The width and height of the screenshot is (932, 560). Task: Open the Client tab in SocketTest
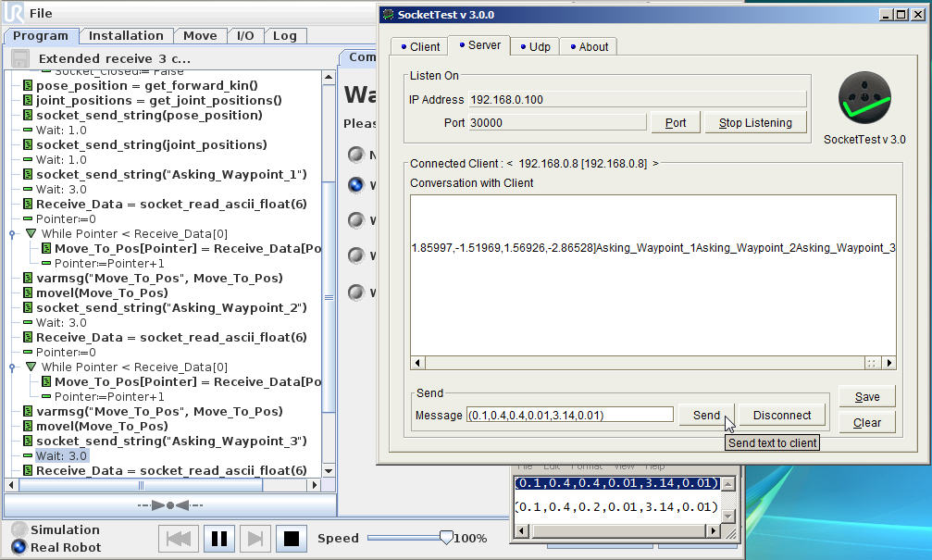click(419, 47)
